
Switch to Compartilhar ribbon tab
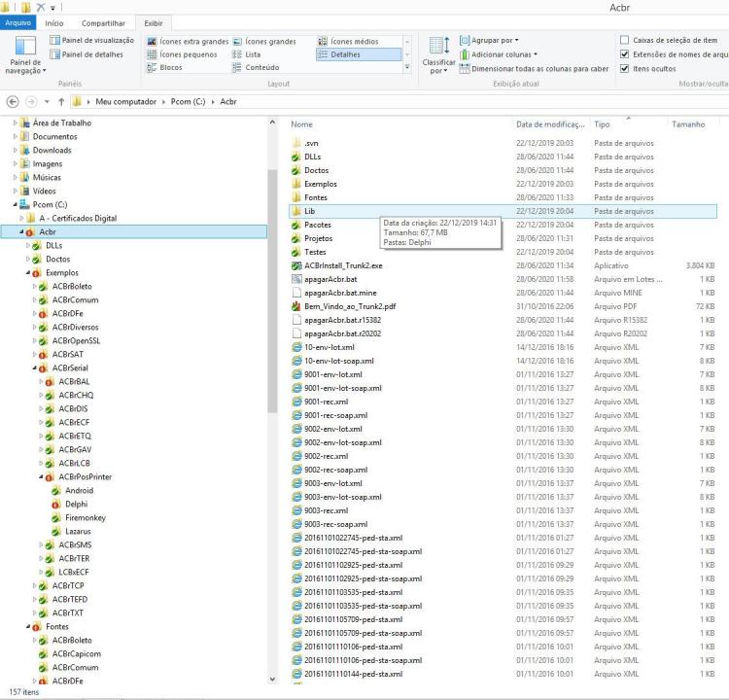103,23
